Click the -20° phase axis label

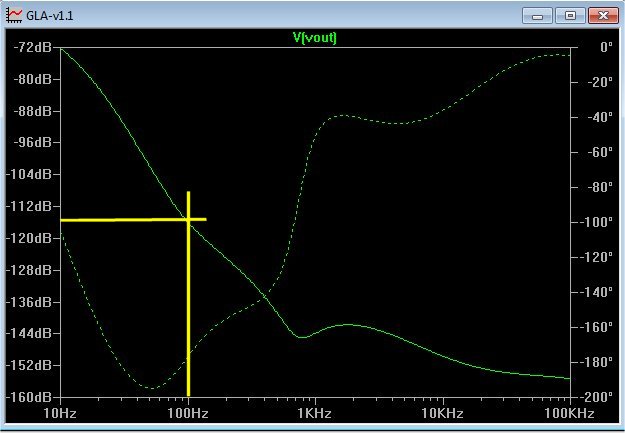point(600,82)
